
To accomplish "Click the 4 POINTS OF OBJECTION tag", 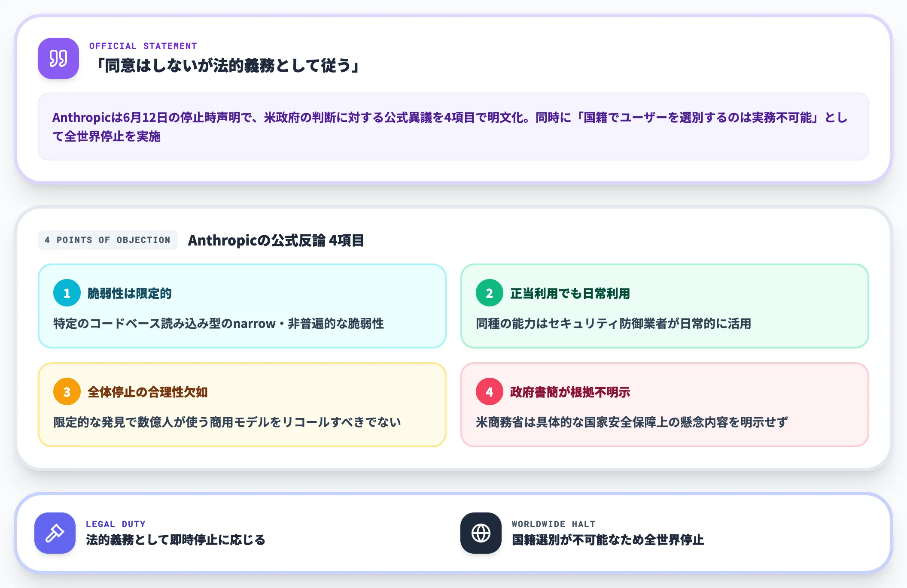I will click(x=108, y=240).
